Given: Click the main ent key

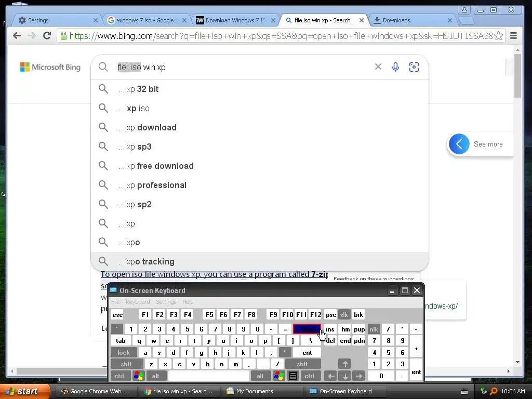Looking at the screenshot, I should 307,353.
